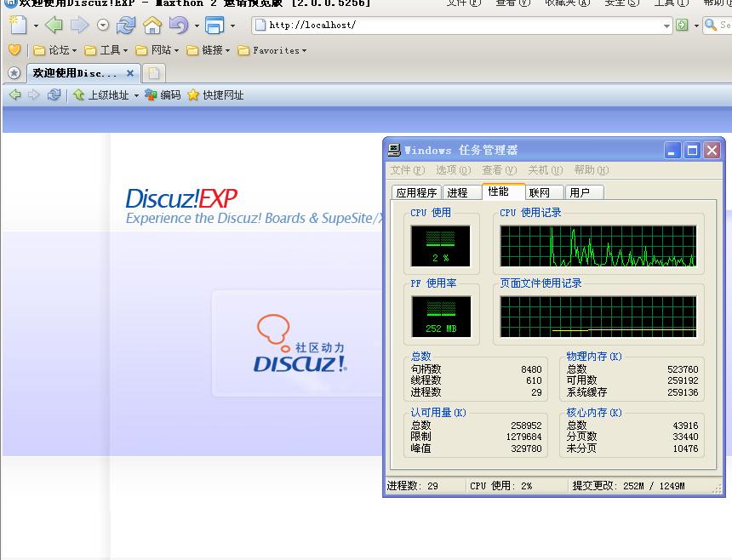Switch to 应用程序 tab in Task Manager
The height and width of the screenshot is (560, 732).
(x=416, y=192)
